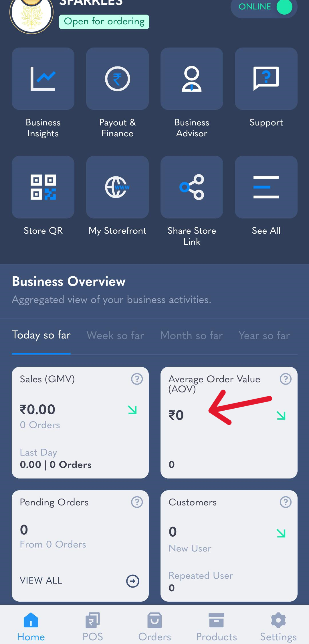Open Business Insights chart icon
Viewport: 309px width, 644px height.
[x=43, y=79]
